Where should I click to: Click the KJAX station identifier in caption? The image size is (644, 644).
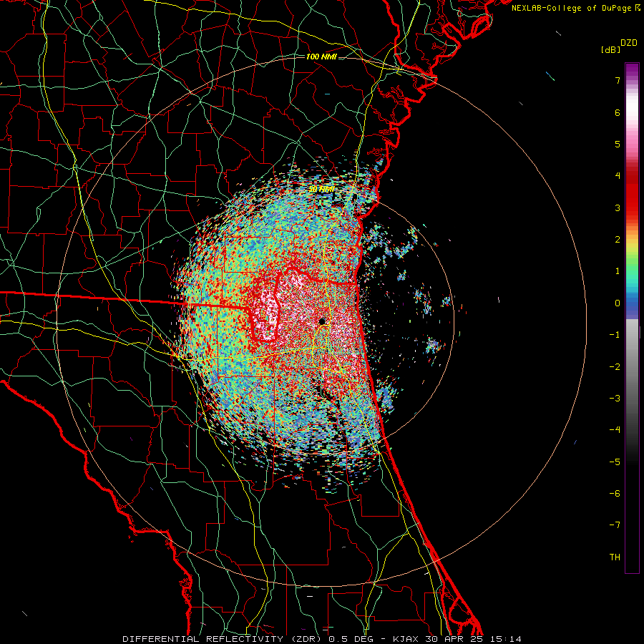(406, 639)
